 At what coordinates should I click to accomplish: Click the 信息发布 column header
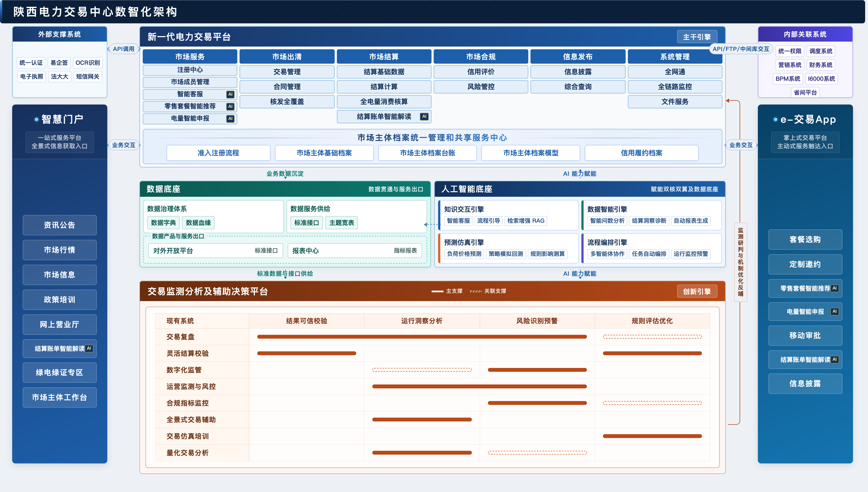(x=578, y=57)
